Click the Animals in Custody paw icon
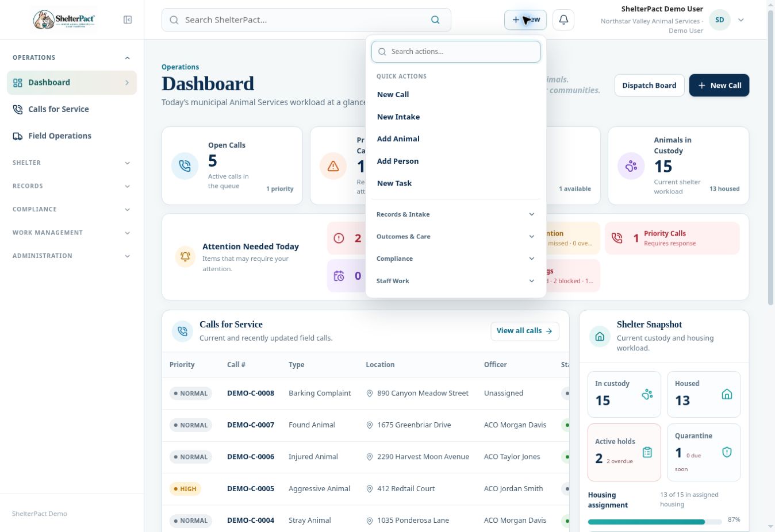775x532 pixels. [631, 166]
